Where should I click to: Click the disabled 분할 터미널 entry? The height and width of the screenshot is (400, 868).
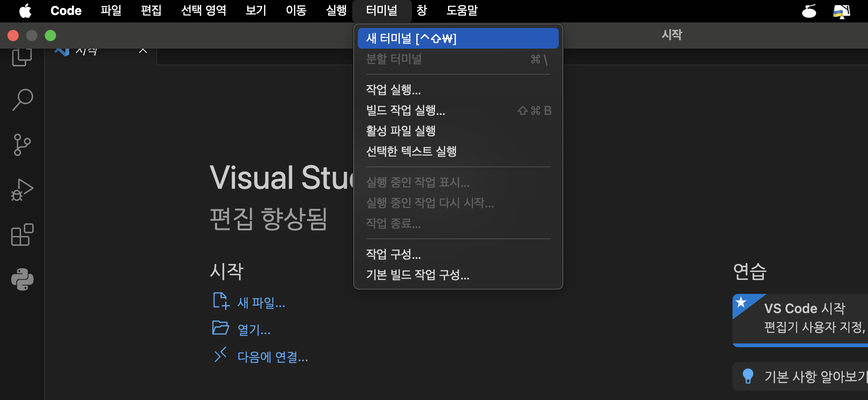[x=458, y=59]
